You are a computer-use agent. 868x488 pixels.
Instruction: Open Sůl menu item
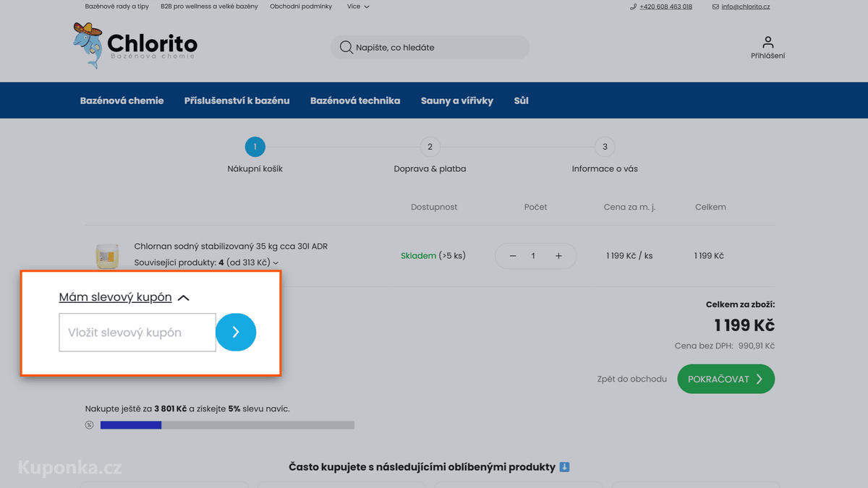point(522,100)
